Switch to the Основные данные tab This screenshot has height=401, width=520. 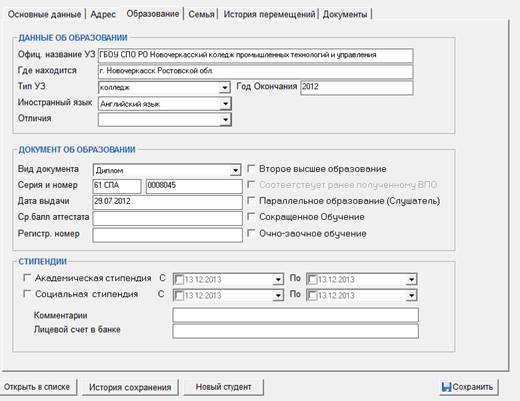tap(44, 14)
